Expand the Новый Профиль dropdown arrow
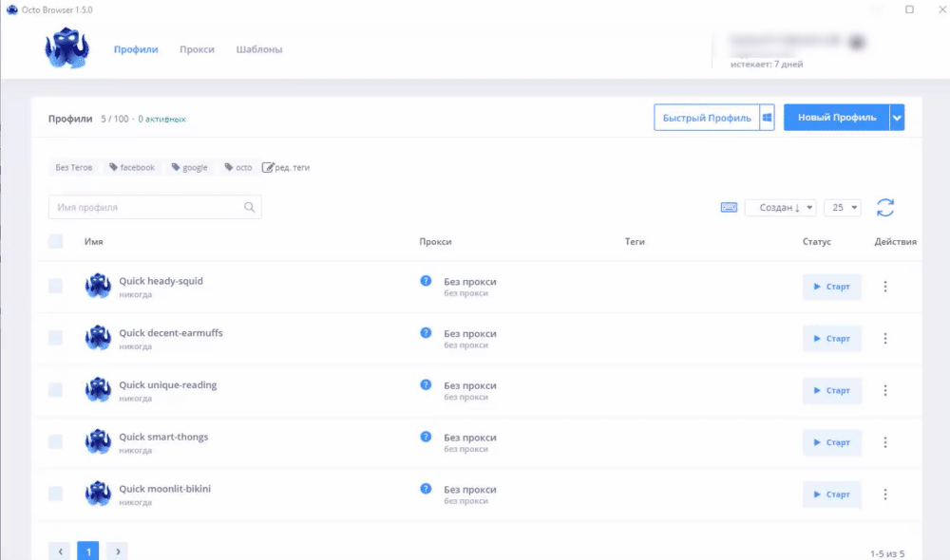 coord(897,118)
